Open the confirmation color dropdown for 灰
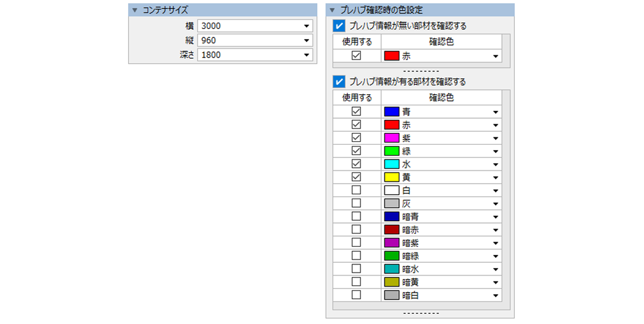This screenshot has width=644, height=324. [x=495, y=203]
